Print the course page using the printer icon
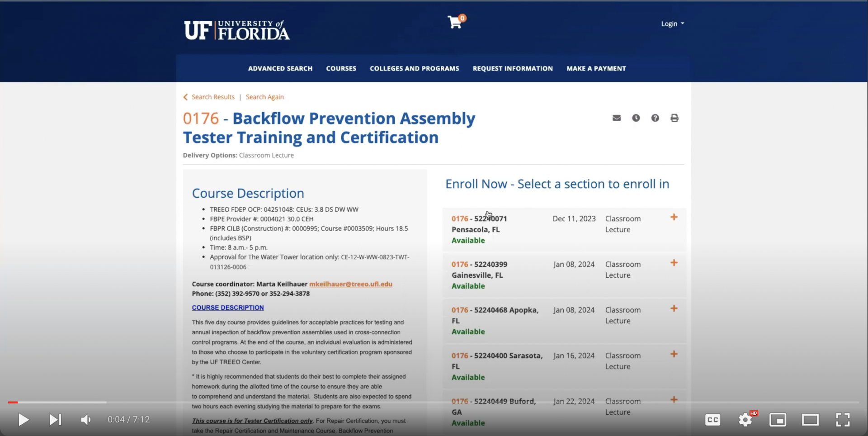Viewport: 868px width, 436px height. click(x=675, y=118)
